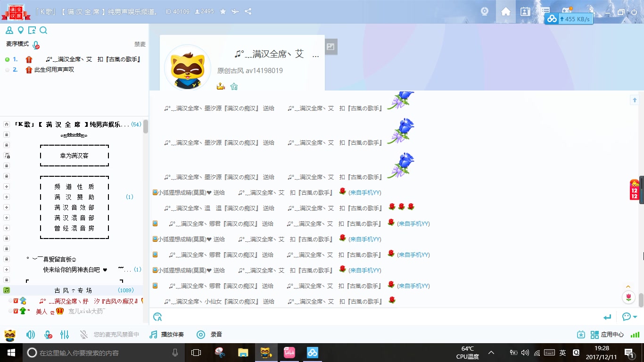Open the YY raccoon main menu
The height and width of the screenshot is (362, 644).
(x=10, y=335)
